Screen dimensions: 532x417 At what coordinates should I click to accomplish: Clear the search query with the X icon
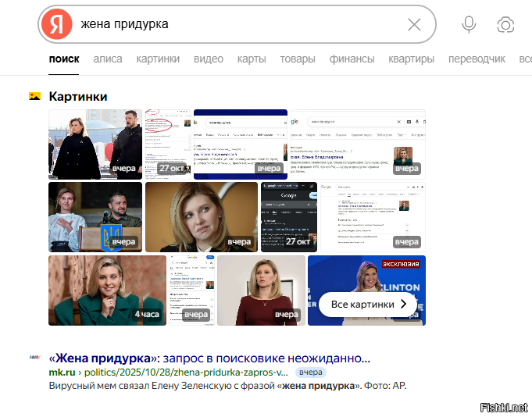tap(414, 25)
